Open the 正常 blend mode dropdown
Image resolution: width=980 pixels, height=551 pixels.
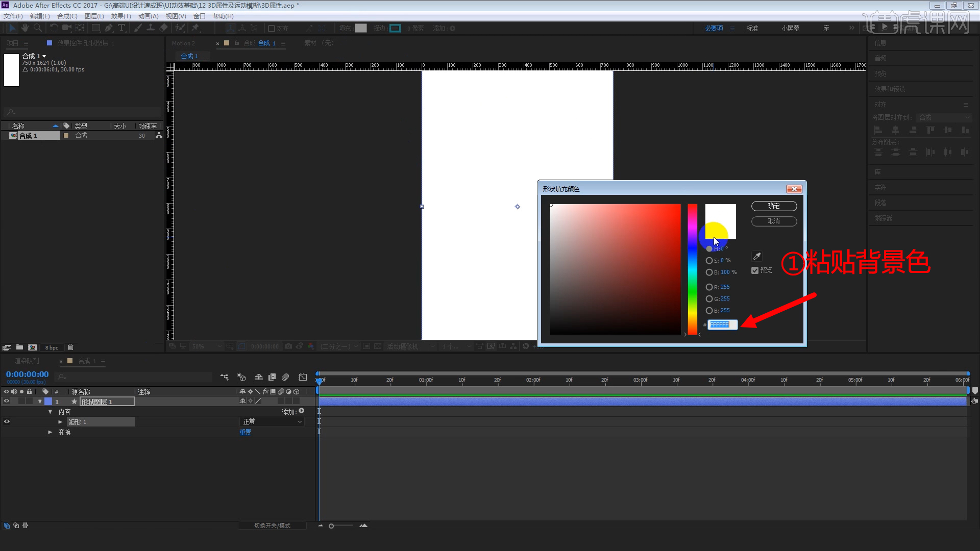click(x=272, y=422)
